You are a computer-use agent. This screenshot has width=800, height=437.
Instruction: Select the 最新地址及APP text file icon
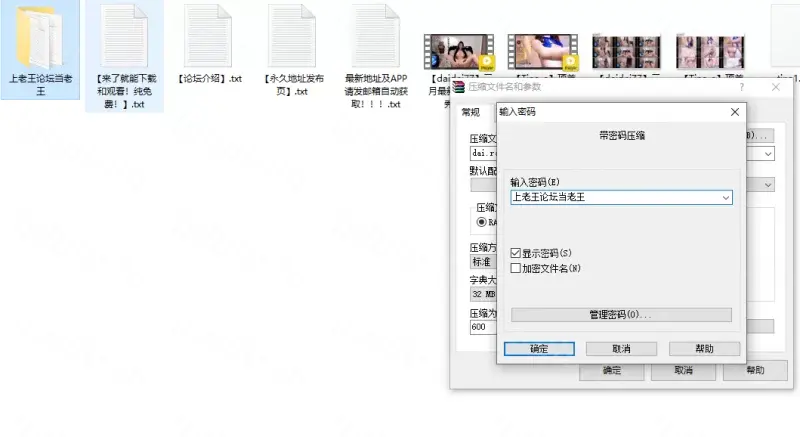click(376, 36)
